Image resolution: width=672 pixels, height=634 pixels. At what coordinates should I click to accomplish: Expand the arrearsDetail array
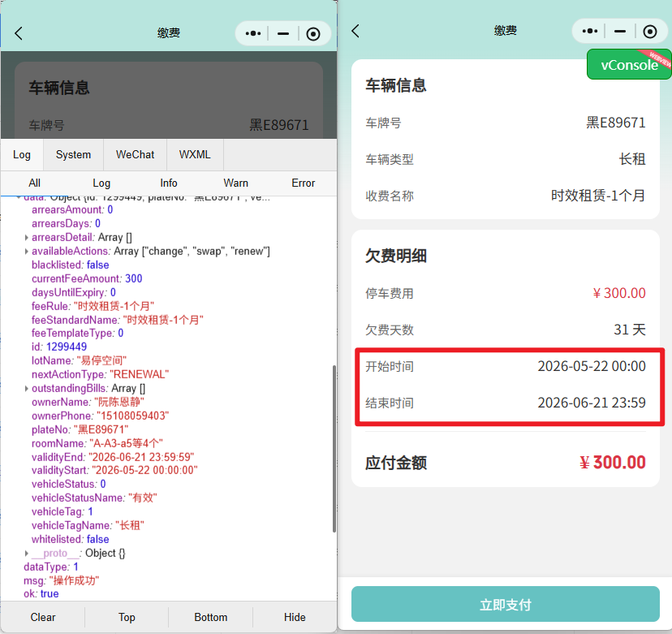27,238
